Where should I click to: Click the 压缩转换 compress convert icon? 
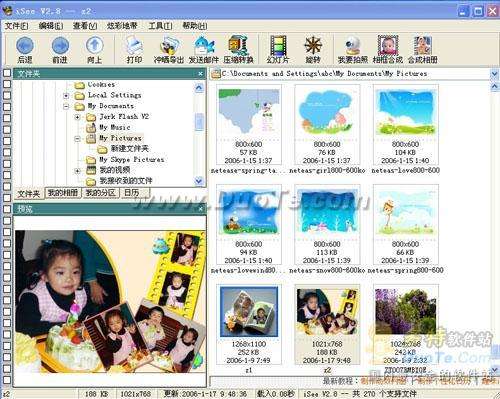coord(238,46)
